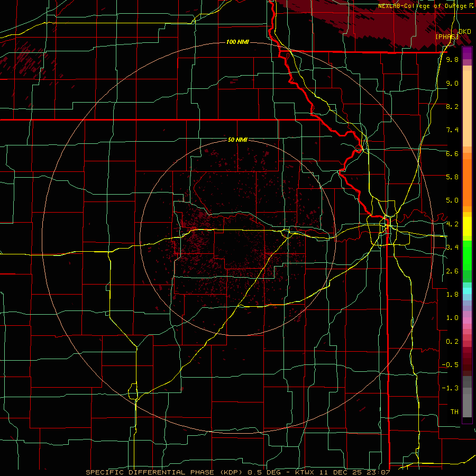Click the 0.2 value on color scale

click(452, 342)
